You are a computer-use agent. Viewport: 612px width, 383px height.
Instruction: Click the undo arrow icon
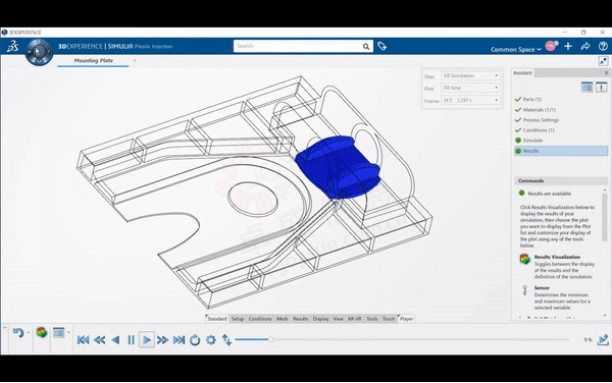pos(18,333)
